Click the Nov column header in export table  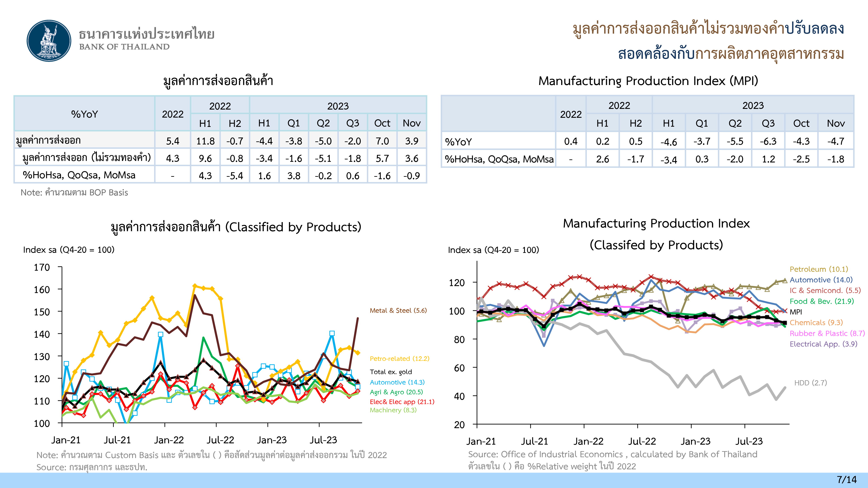pos(411,123)
